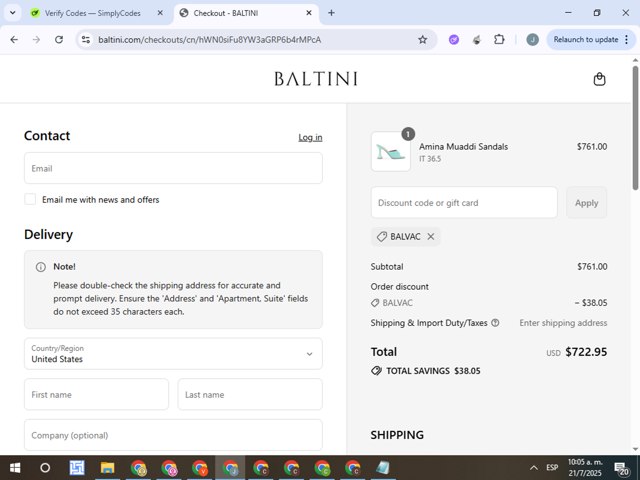Click the page vertical scrollbar thumb
Image resolution: width=640 pixels, height=480 pixels.
[635, 128]
